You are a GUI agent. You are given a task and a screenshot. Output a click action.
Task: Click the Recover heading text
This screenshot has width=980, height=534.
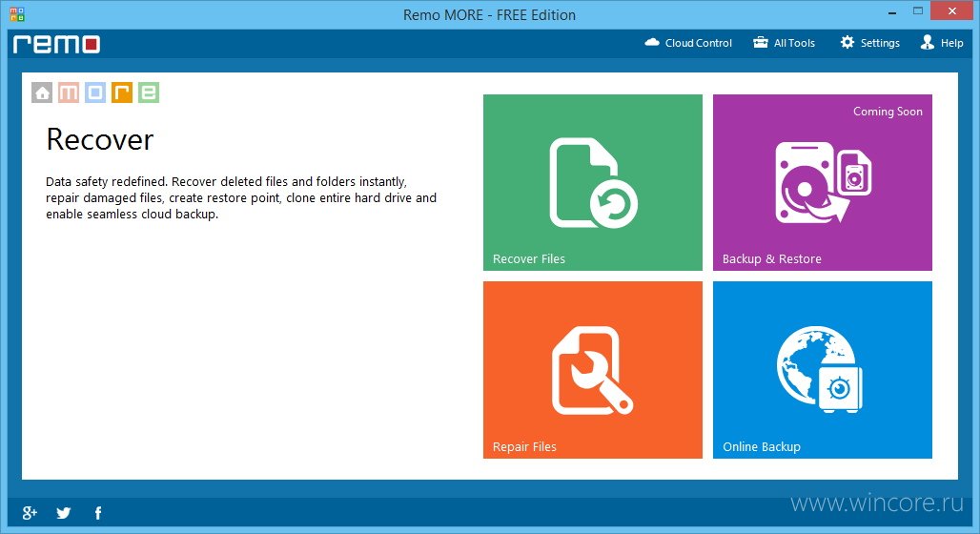(x=100, y=139)
